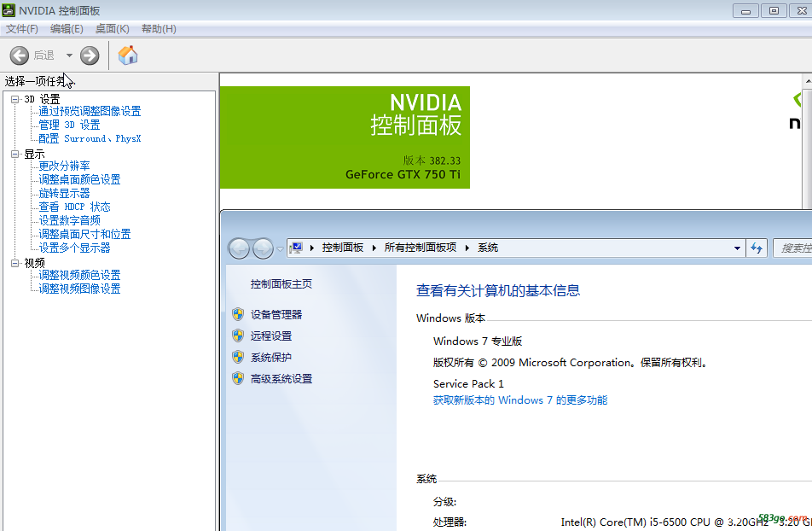The height and width of the screenshot is (531, 812).
Task: Open the 文件(F) menu
Action: pyautogui.click(x=22, y=29)
